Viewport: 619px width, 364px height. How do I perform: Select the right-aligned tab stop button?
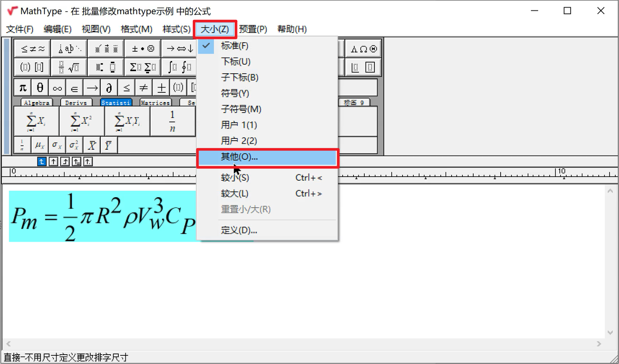pos(65,162)
